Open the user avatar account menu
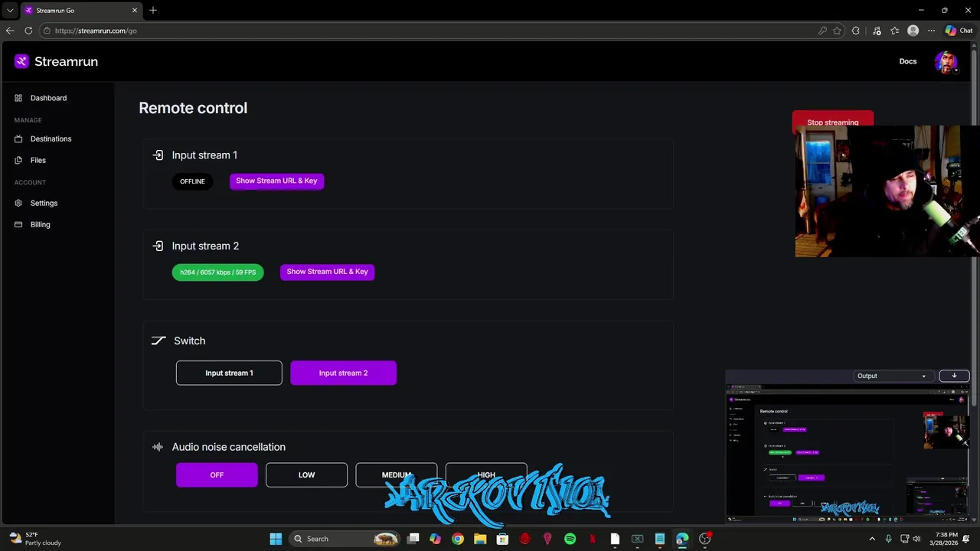Viewport: 980px width, 551px height. 946,62
